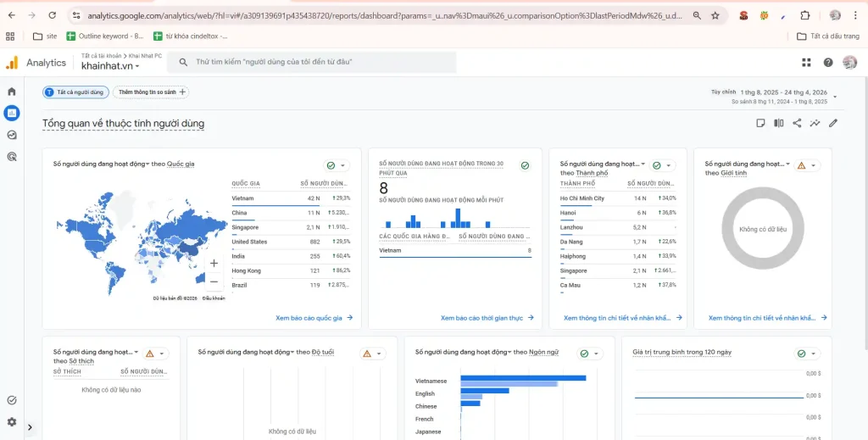Open demographic details link under city card
Screen dimensions: 868x440
pyautogui.click(x=623, y=318)
